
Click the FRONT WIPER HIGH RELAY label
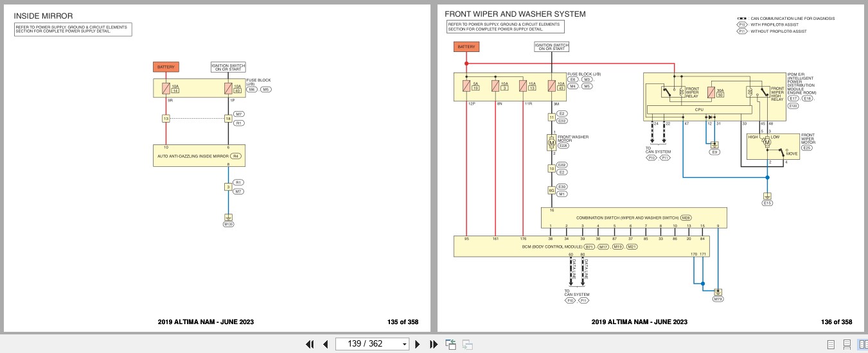(x=777, y=94)
